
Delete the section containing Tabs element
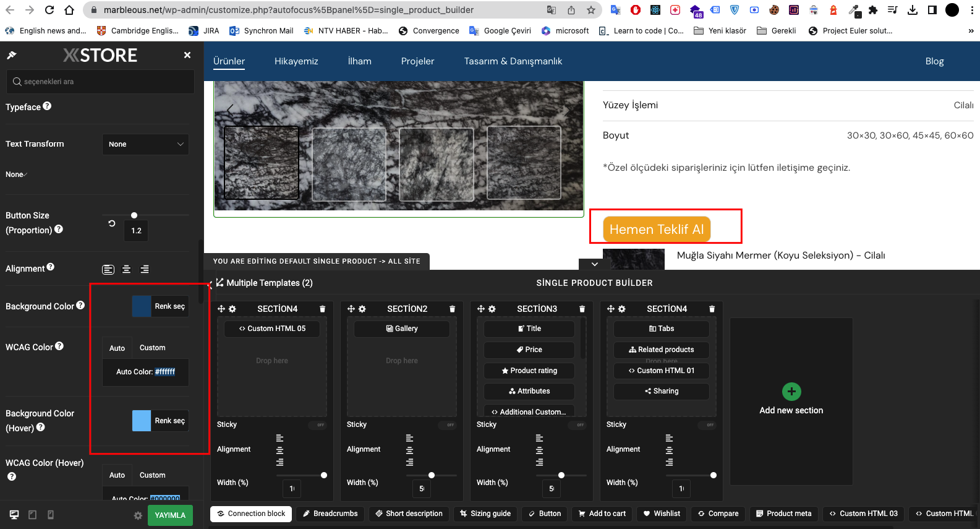(x=712, y=309)
